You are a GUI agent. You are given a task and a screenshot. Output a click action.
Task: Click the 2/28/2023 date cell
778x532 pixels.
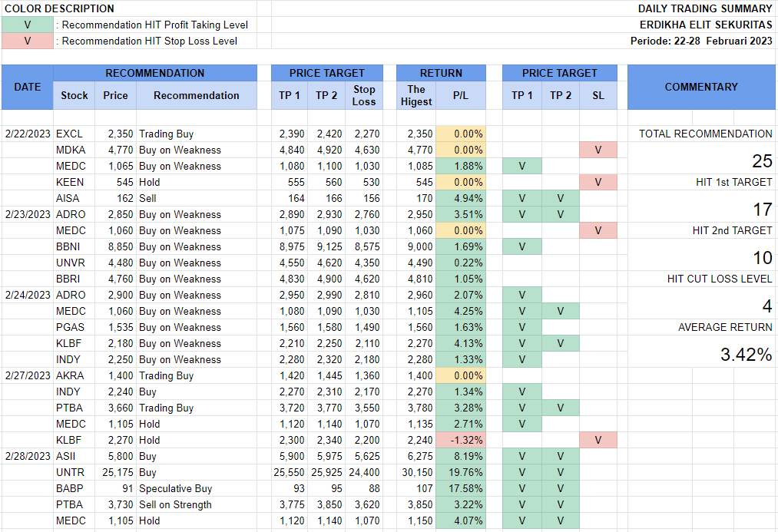[x=28, y=456]
